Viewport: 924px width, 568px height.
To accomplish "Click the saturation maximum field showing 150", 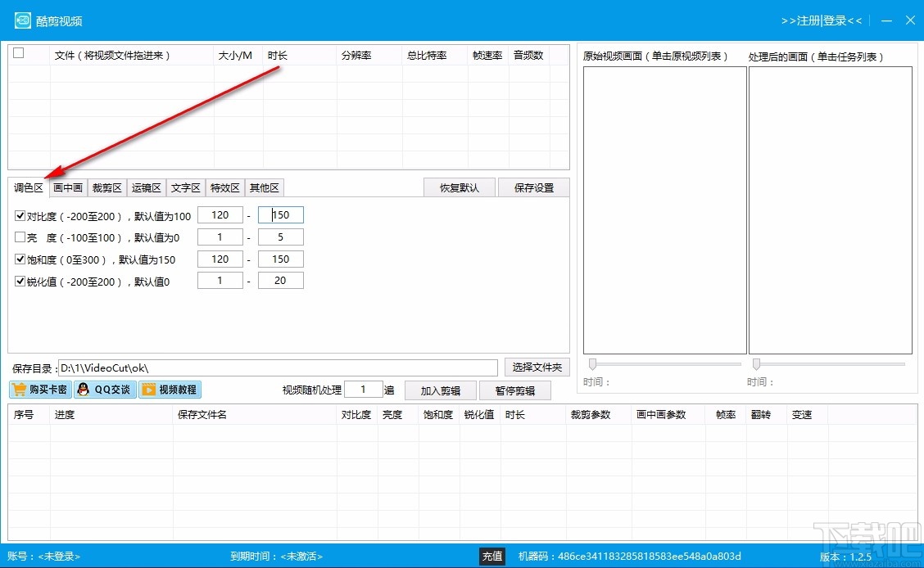I will coord(280,259).
